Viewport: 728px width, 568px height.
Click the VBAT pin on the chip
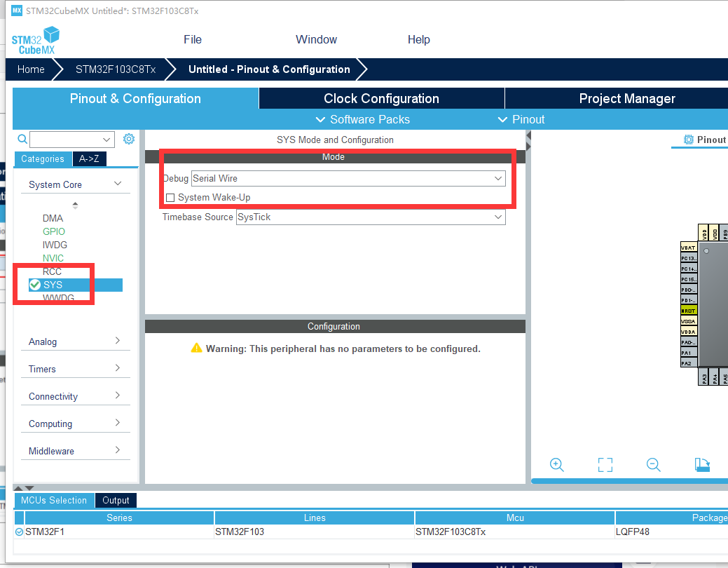pyautogui.click(x=689, y=248)
